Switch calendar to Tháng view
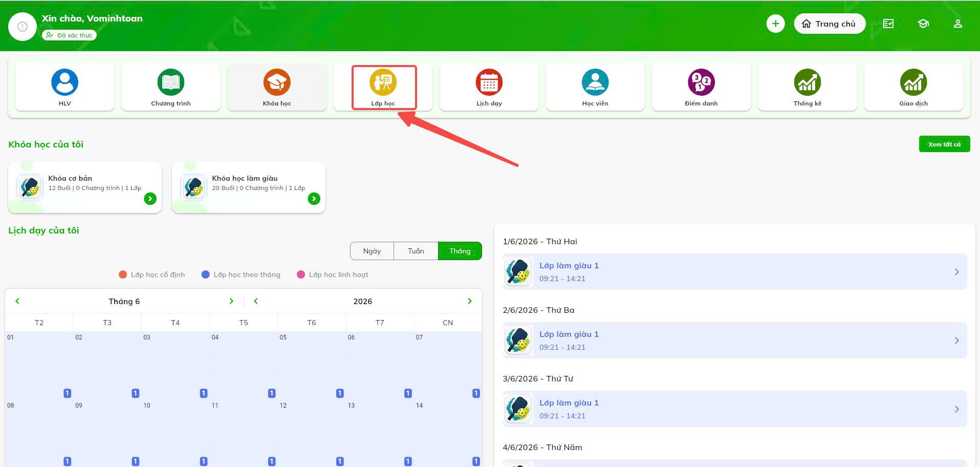Image resolution: width=980 pixels, height=467 pixels. [460, 251]
